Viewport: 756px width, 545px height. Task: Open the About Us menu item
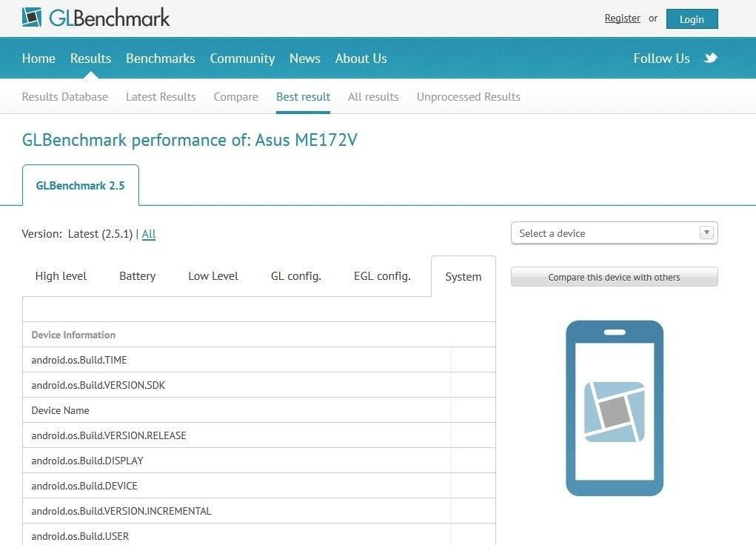coord(361,58)
